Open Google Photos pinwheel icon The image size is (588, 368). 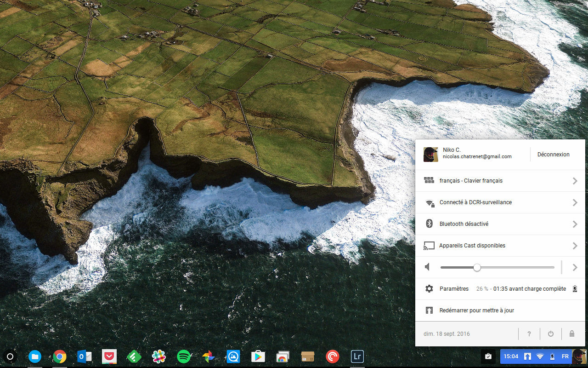click(209, 356)
